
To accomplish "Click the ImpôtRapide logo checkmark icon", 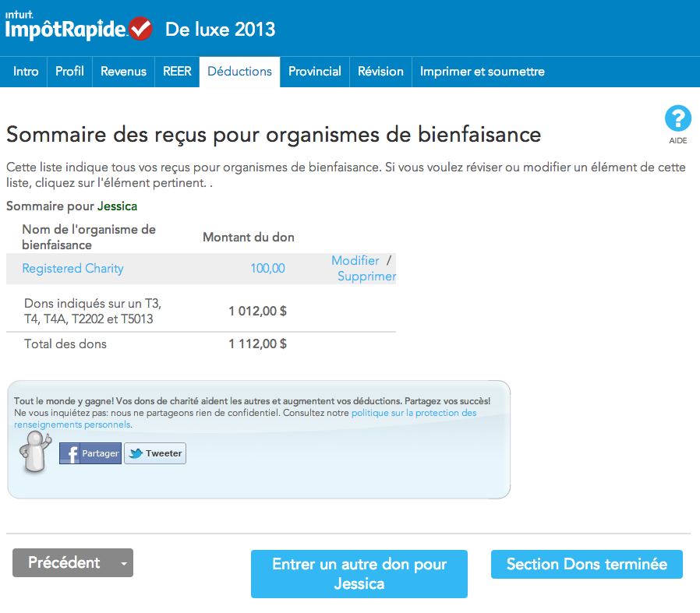I will point(140,29).
